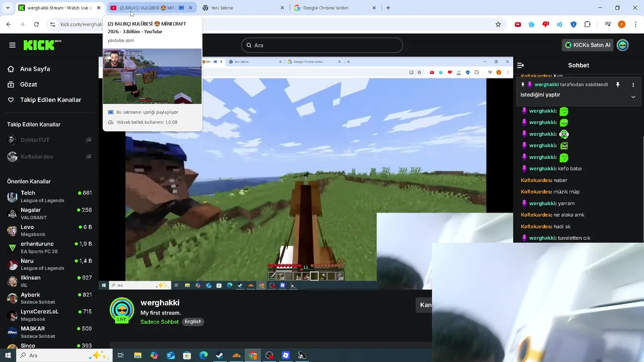The height and width of the screenshot is (362, 644).
Task: Open the Kick hamburger menu
Action: click(x=12, y=45)
